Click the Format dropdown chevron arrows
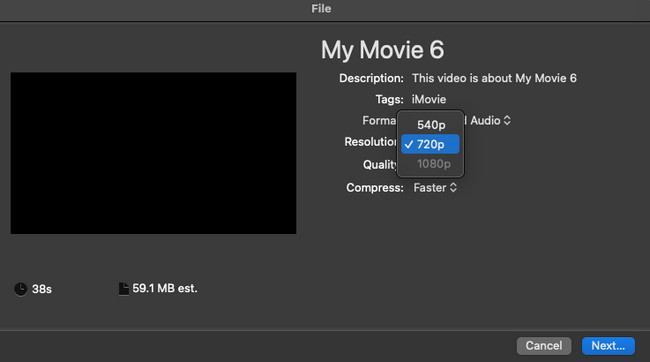650x362 pixels. click(x=507, y=121)
